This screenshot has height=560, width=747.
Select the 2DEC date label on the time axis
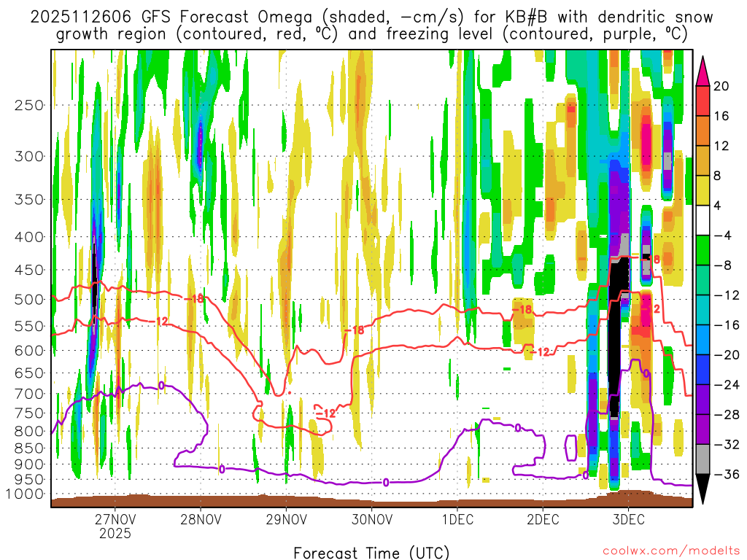pos(543,519)
